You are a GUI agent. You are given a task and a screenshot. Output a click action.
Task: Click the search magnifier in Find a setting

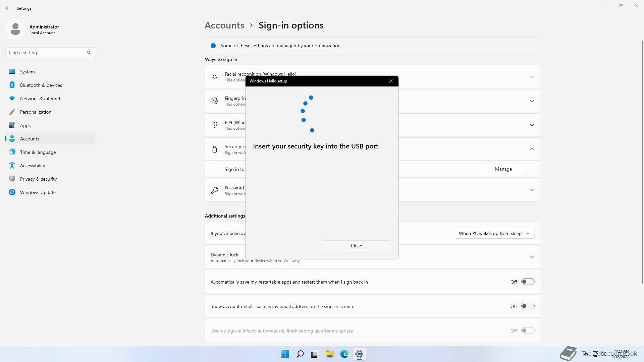point(89,53)
